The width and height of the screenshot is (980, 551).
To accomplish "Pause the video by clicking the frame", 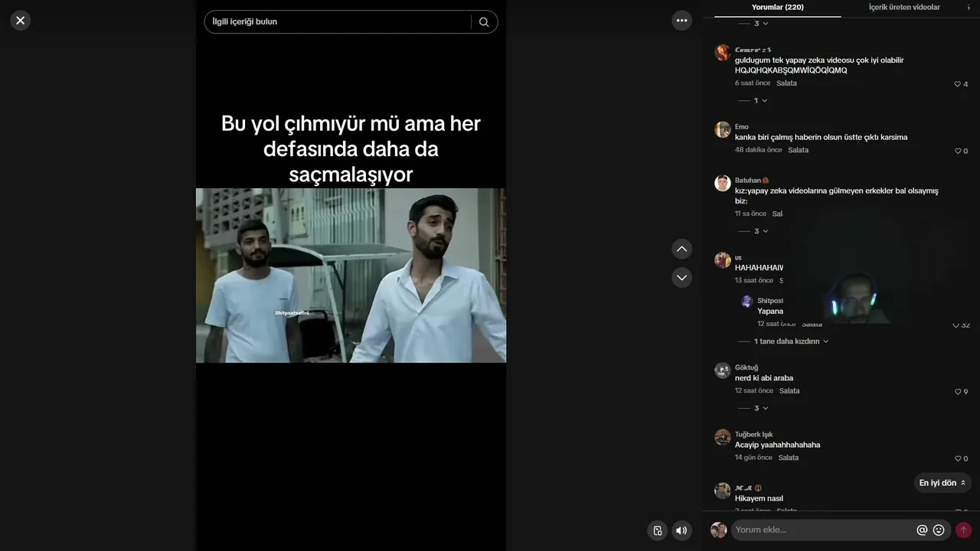I will 351,275.
